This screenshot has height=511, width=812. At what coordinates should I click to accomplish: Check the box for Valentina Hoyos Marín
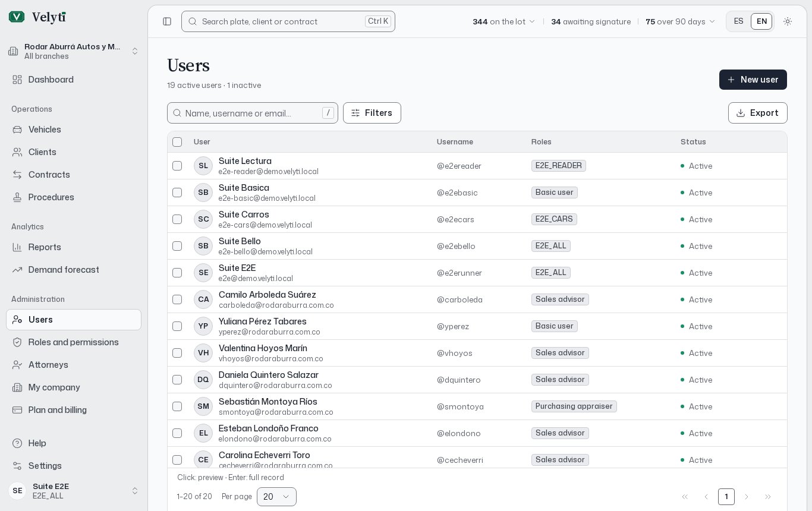coord(177,353)
